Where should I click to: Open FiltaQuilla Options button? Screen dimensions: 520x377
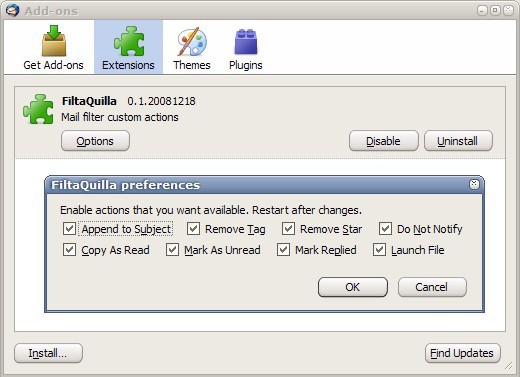[95, 141]
